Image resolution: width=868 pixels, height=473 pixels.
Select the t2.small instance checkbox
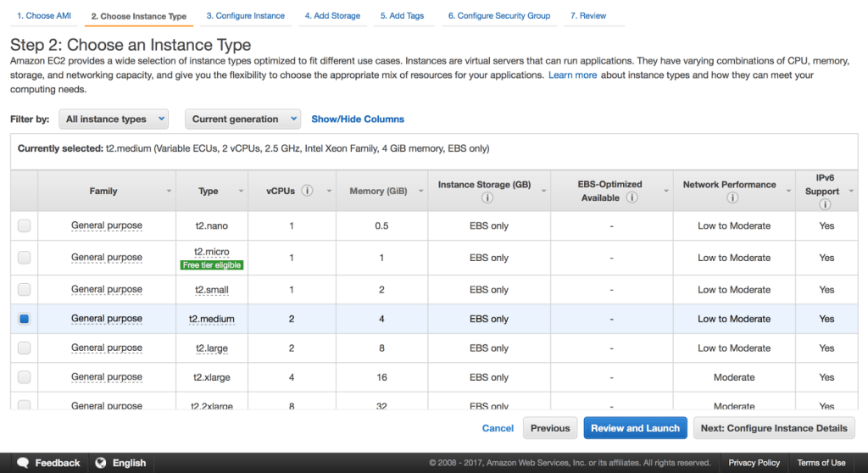[x=24, y=289]
